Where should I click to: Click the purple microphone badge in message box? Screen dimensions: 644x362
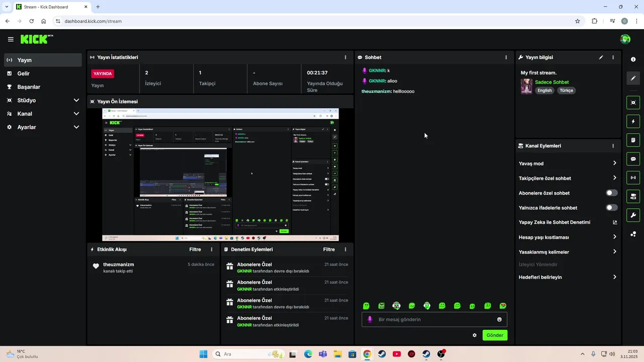[370, 319]
